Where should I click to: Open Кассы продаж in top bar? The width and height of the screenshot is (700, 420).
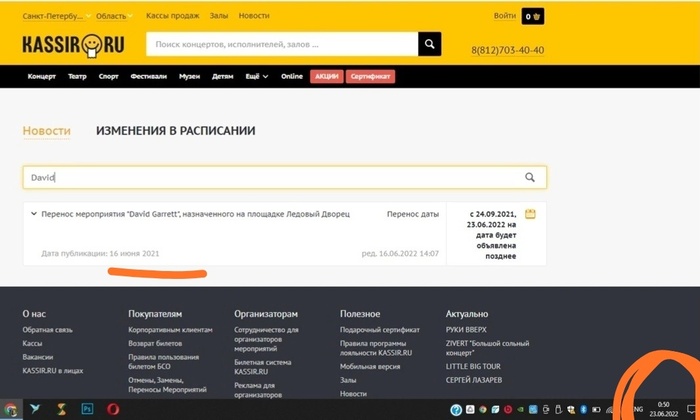pyautogui.click(x=173, y=16)
